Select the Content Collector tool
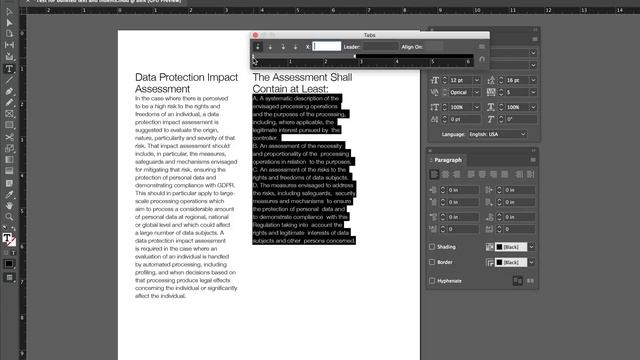The width and height of the screenshot is (640, 360). (x=9, y=57)
